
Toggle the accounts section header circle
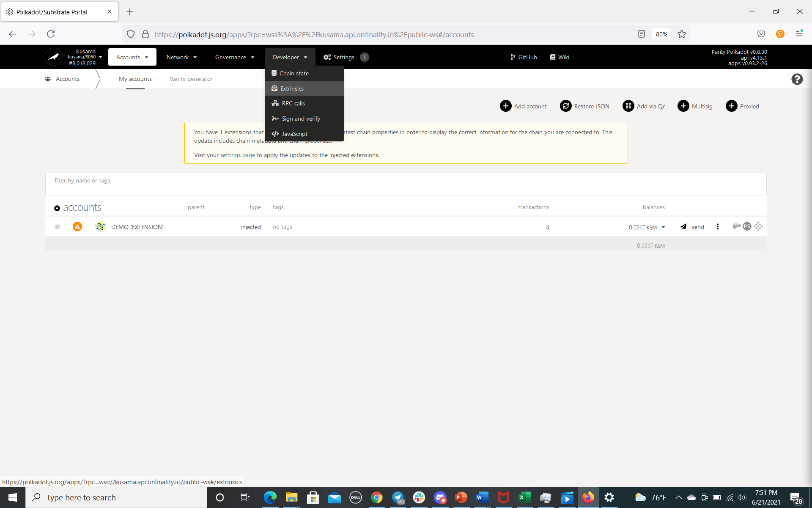(x=57, y=208)
